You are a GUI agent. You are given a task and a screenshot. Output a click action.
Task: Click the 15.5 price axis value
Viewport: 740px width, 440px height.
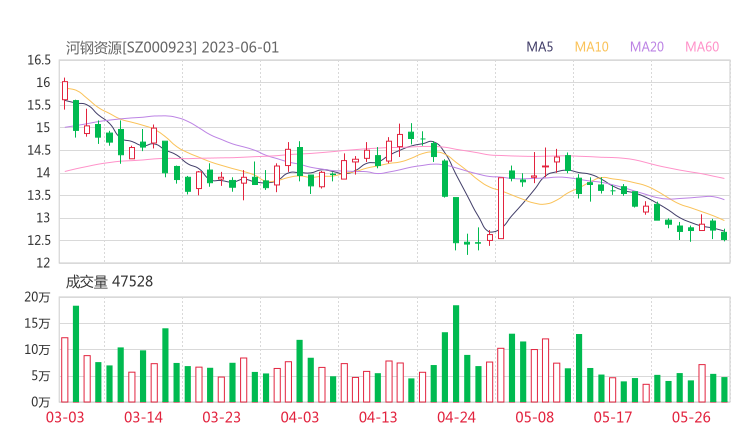point(39,105)
